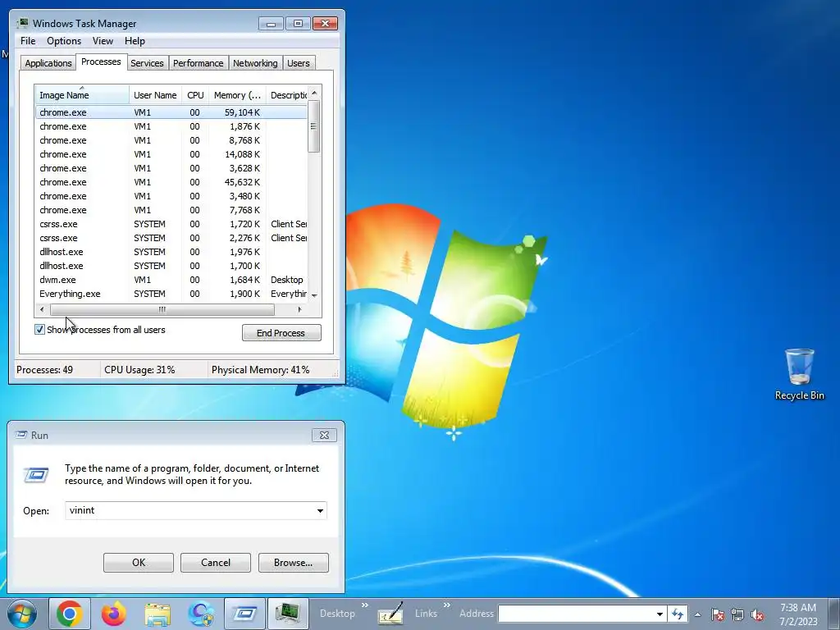Switch to Run dialog taskbar button
This screenshot has height=630, width=840.
tap(244, 614)
